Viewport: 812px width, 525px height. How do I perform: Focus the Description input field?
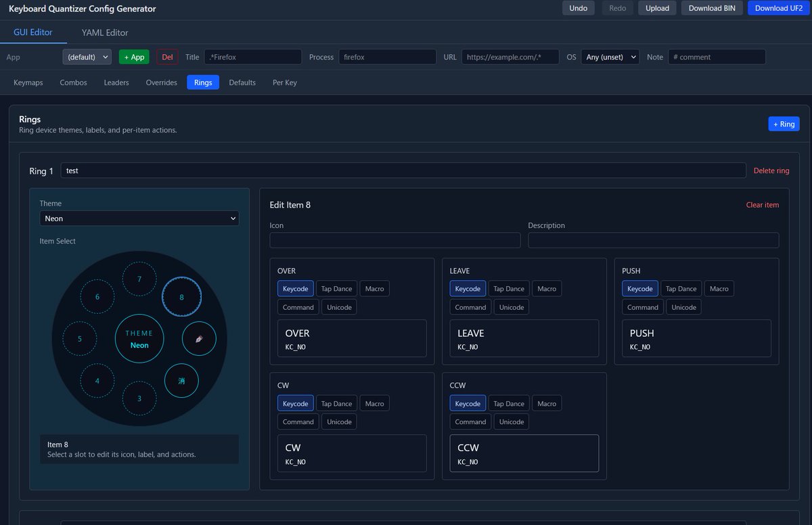pyautogui.click(x=654, y=240)
